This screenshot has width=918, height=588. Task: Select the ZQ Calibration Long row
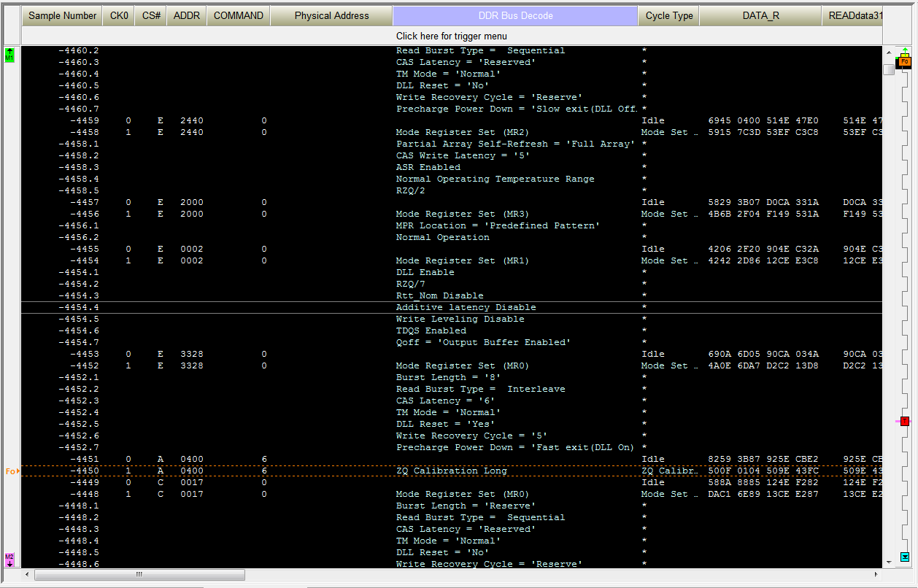(451, 471)
